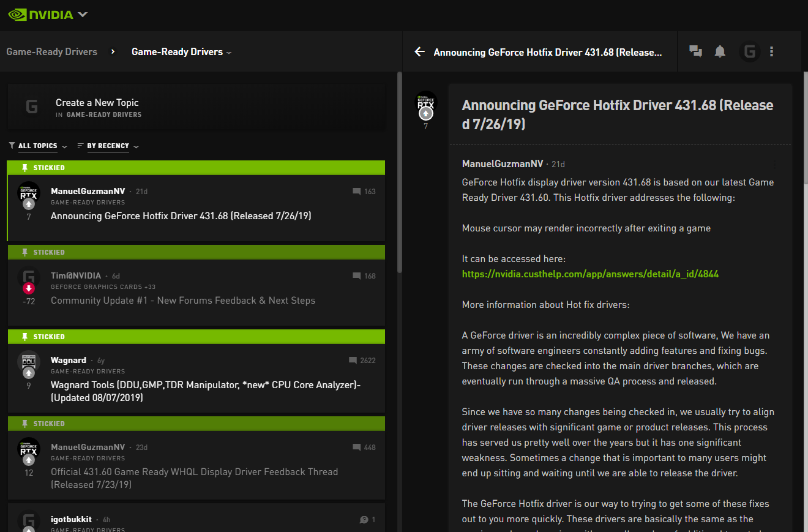Click ManuelGuzmanNV's GeForce RTX avatar
Image resolution: width=808 pixels, height=532 pixels.
[x=28, y=191]
